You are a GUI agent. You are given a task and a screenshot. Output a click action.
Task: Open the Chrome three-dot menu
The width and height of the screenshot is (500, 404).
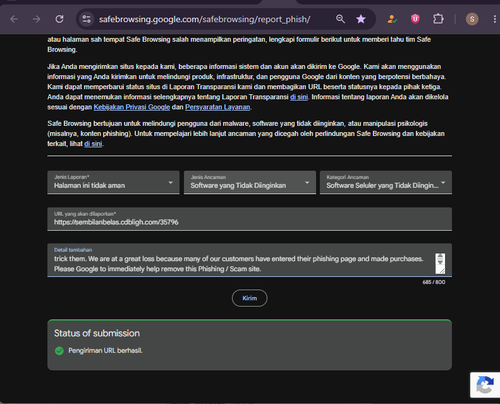[494, 19]
